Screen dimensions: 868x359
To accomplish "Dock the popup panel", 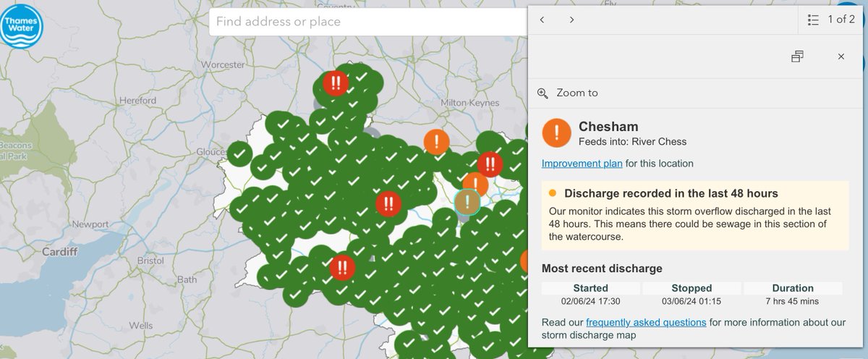I will click(x=797, y=56).
